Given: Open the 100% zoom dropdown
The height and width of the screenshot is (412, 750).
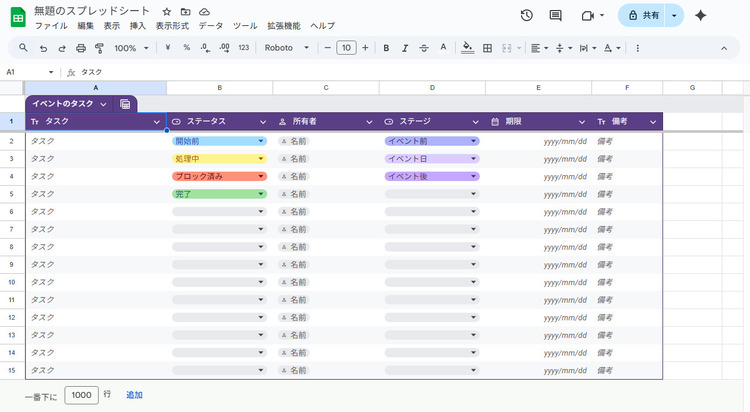Looking at the screenshot, I should (131, 48).
